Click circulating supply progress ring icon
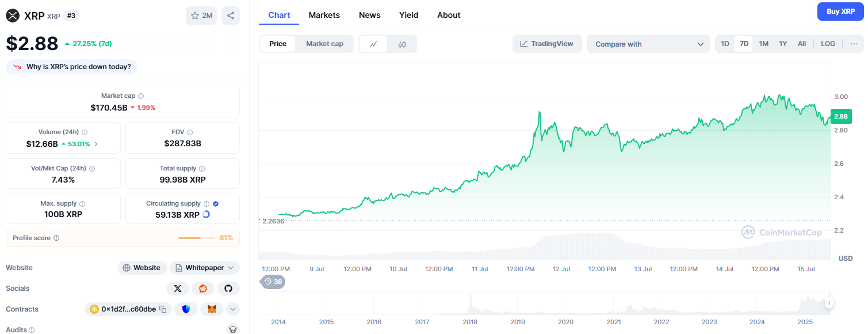Screen dimensions: 868x334 click(x=206, y=214)
